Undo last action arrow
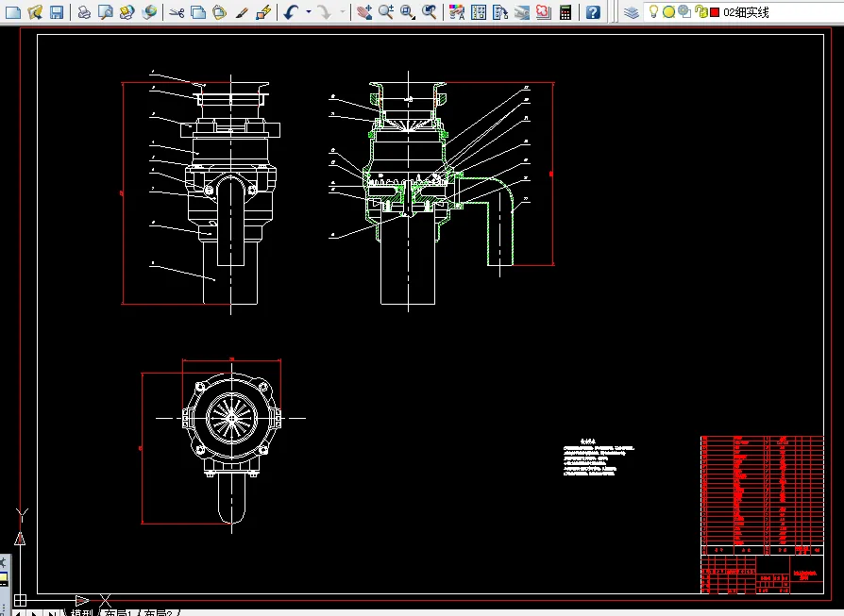 (291, 12)
